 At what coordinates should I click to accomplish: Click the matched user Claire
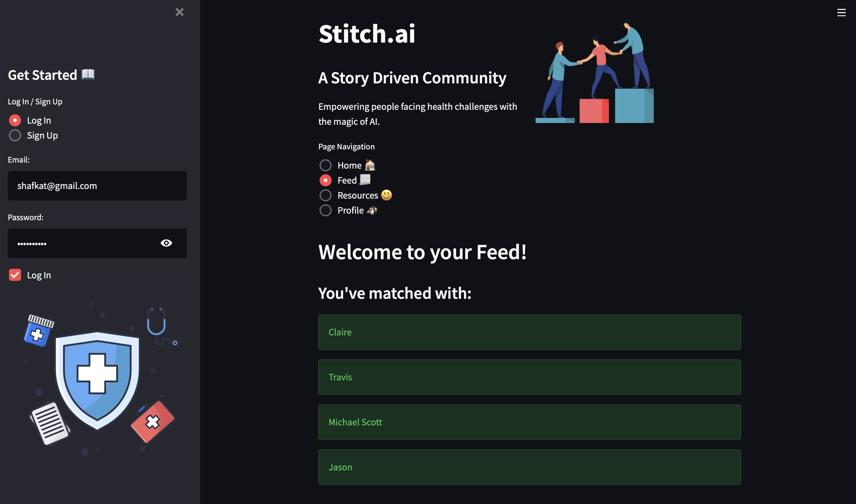(529, 332)
